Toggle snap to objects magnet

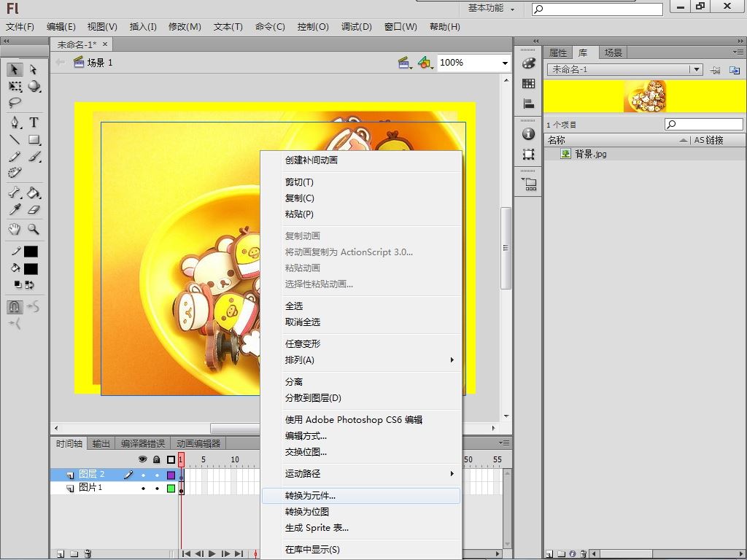(x=15, y=307)
